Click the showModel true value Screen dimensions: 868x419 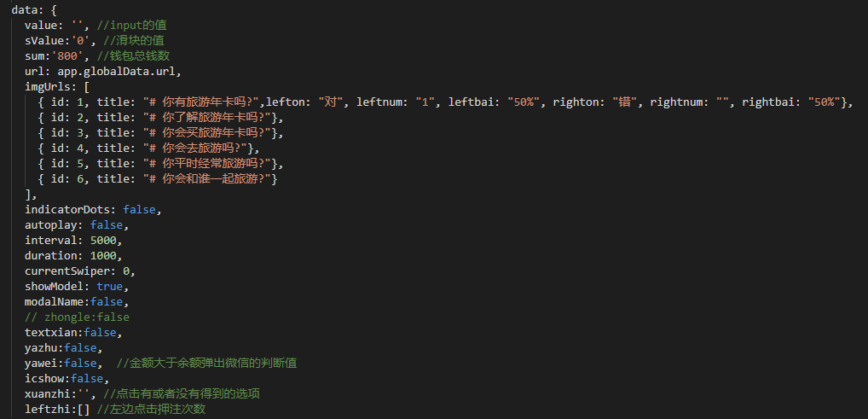tap(109, 286)
